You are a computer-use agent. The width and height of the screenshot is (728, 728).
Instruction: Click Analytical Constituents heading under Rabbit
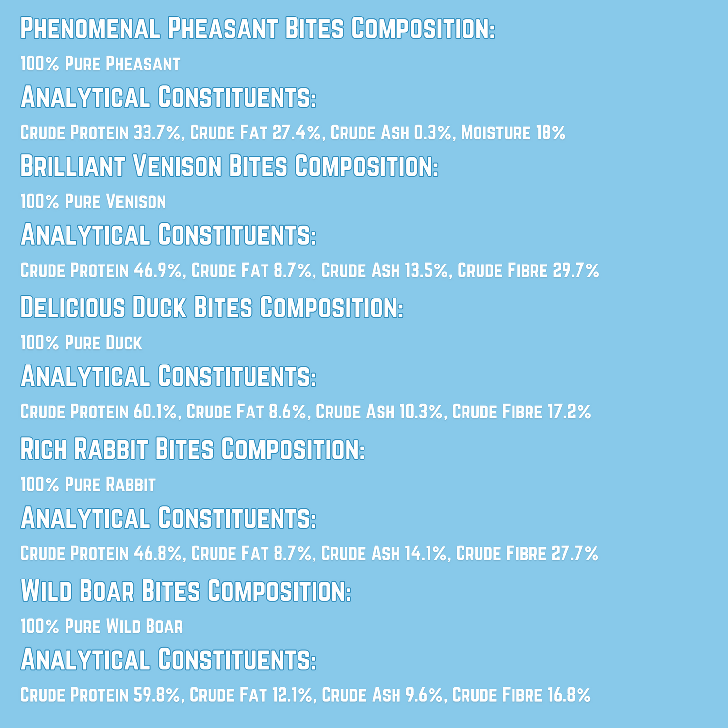coord(168,518)
